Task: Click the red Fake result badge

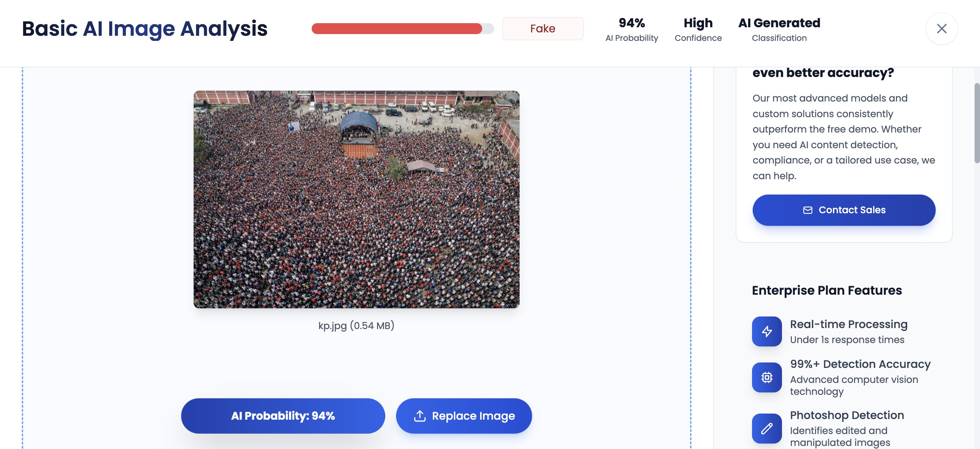Action: [x=542, y=29]
